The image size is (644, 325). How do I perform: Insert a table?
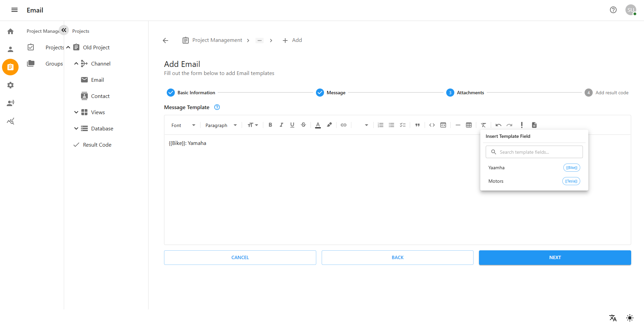click(x=469, y=125)
